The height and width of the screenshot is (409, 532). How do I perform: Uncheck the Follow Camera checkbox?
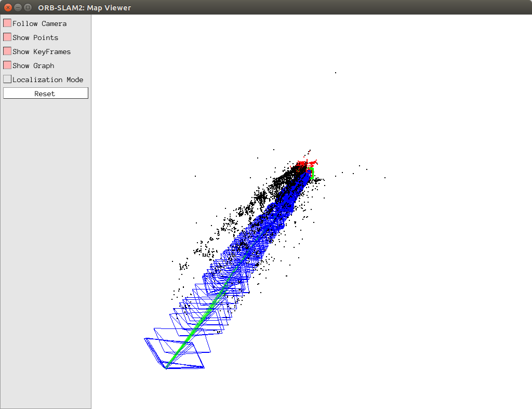[x=7, y=23]
